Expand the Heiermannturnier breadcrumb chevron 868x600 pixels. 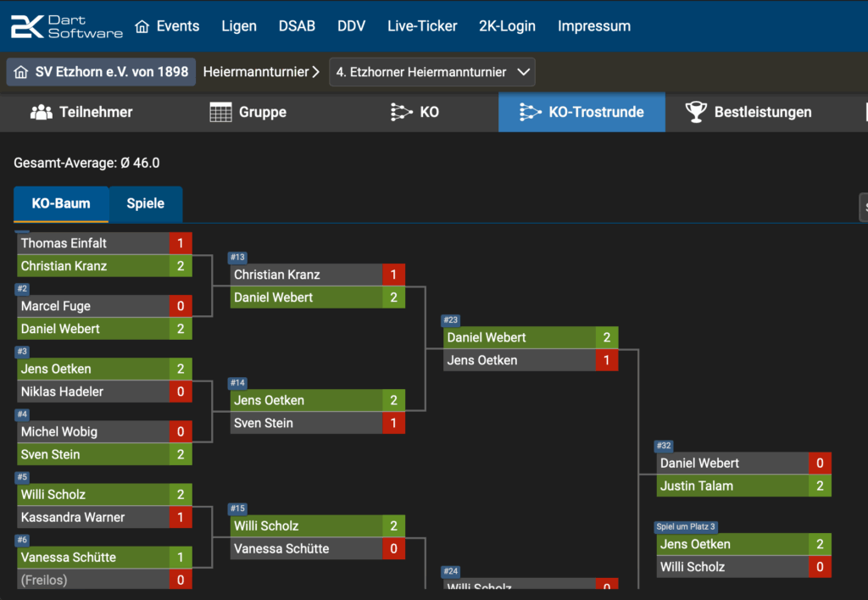click(315, 72)
